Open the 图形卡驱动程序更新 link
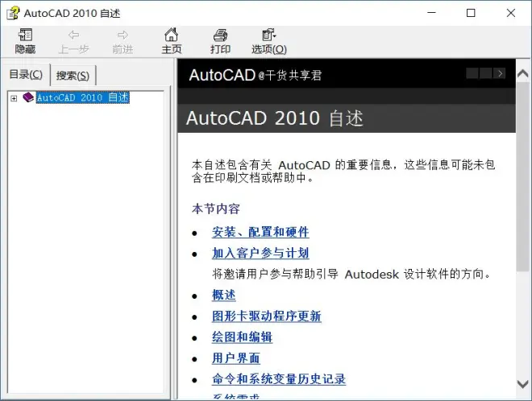Image resolution: width=532 pixels, height=401 pixels. pos(266,316)
